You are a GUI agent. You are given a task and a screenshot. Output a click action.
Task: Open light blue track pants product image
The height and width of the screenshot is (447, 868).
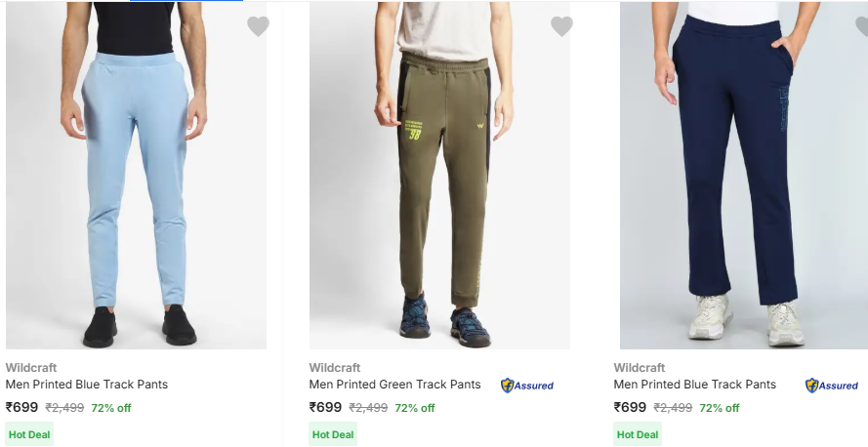click(136, 176)
